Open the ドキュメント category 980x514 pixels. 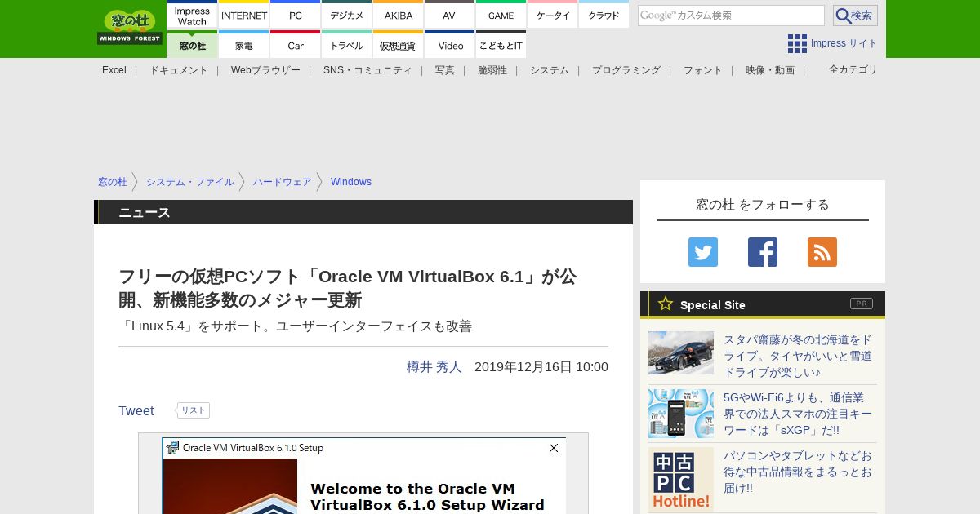click(179, 70)
